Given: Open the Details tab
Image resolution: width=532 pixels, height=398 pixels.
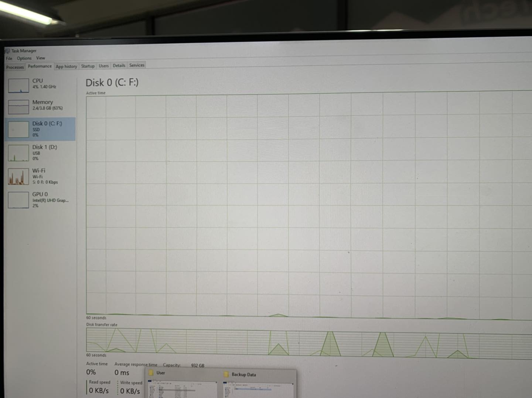Looking at the screenshot, I should pyautogui.click(x=119, y=65).
